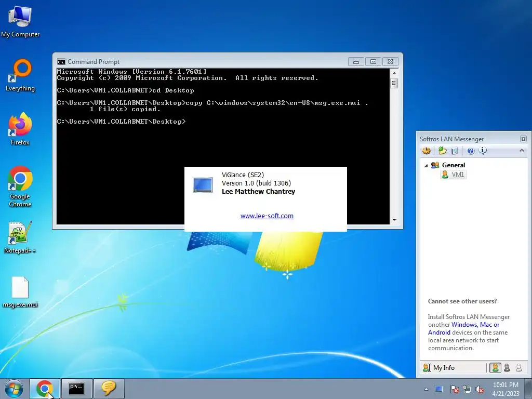This screenshot has width=532, height=399.
Task: Collapse the Softros toolbar with the chevron
Action: 522,150
